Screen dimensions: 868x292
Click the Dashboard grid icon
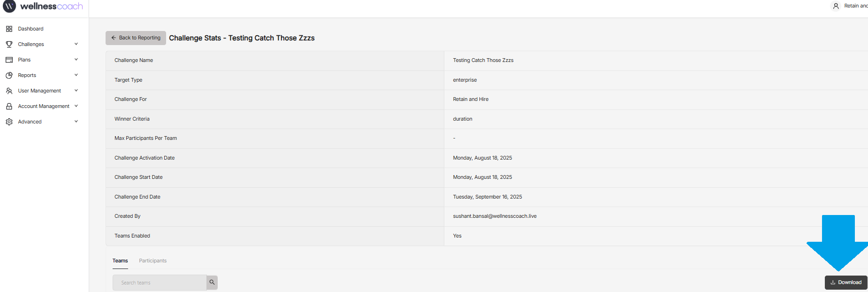[x=9, y=29]
